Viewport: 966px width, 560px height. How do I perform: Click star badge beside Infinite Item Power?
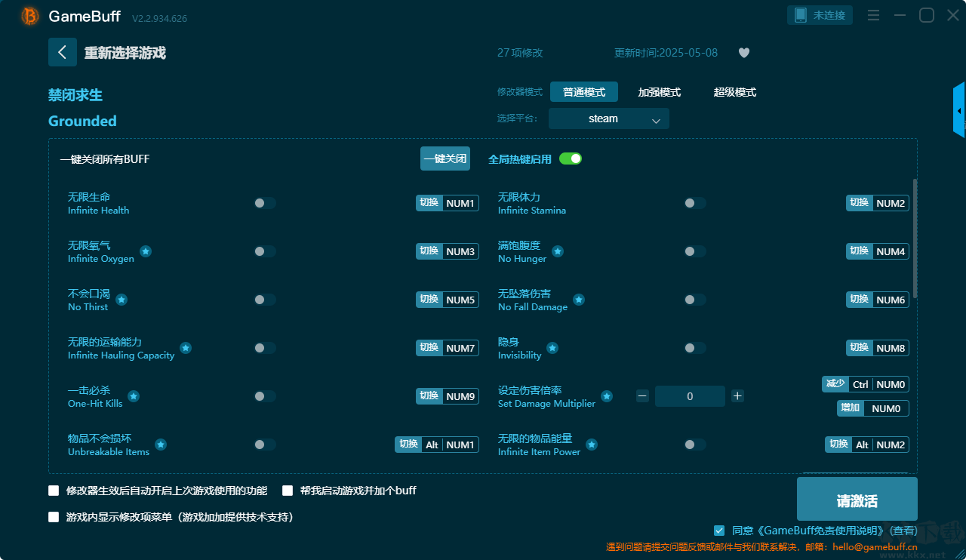(x=592, y=445)
